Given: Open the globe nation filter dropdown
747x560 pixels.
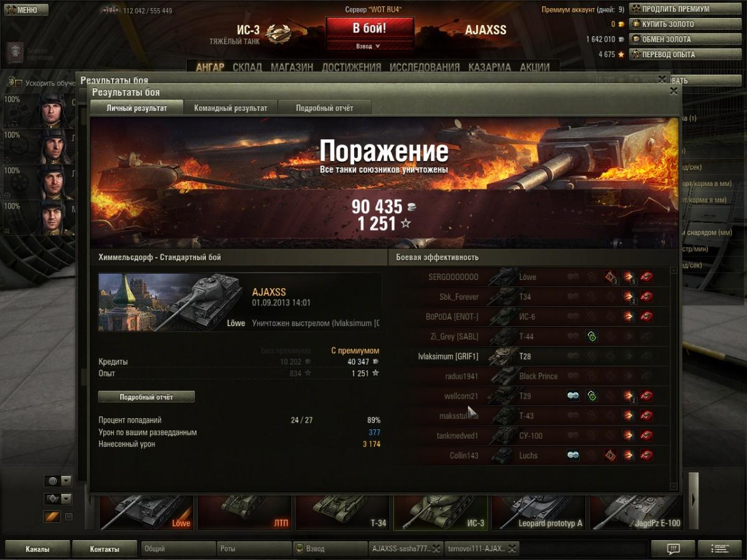Looking at the screenshot, I should point(58,481).
